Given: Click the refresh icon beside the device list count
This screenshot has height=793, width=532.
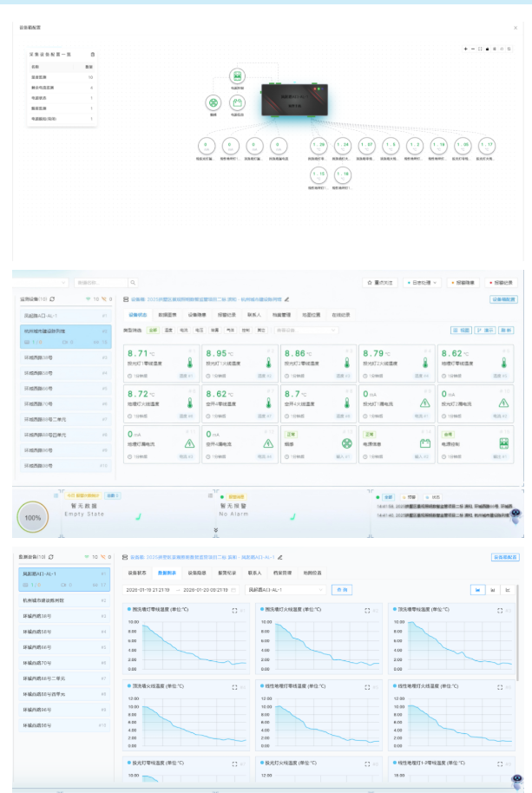Looking at the screenshot, I should coord(52,299).
